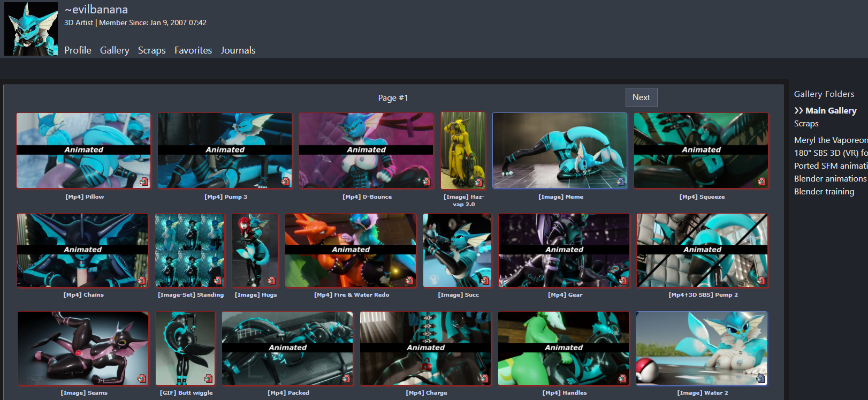This screenshot has width=868, height=400.
Task: Open the thumbnail above '[Mp4] Chains'
Action: tap(82, 251)
